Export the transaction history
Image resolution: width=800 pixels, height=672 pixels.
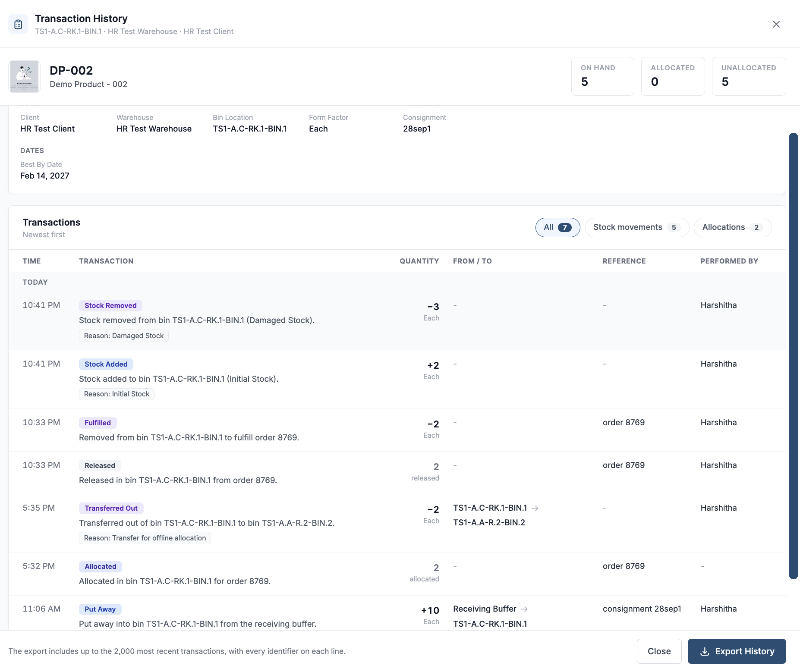[737, 651]
